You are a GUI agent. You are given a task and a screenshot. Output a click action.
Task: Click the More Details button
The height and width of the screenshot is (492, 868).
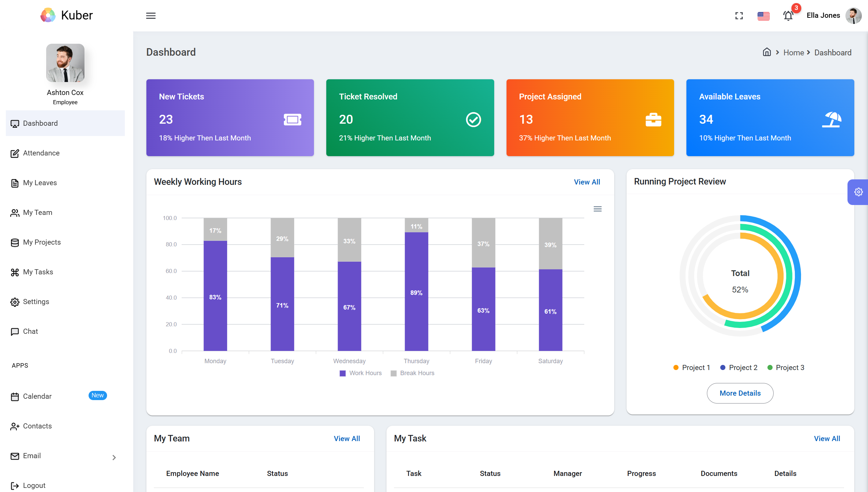tap(740, 393)
